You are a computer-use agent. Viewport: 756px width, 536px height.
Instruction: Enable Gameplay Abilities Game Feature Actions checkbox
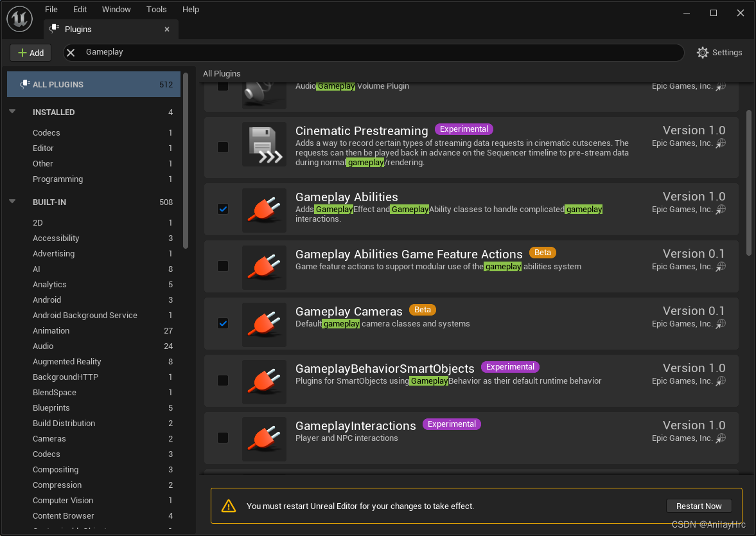223,266
